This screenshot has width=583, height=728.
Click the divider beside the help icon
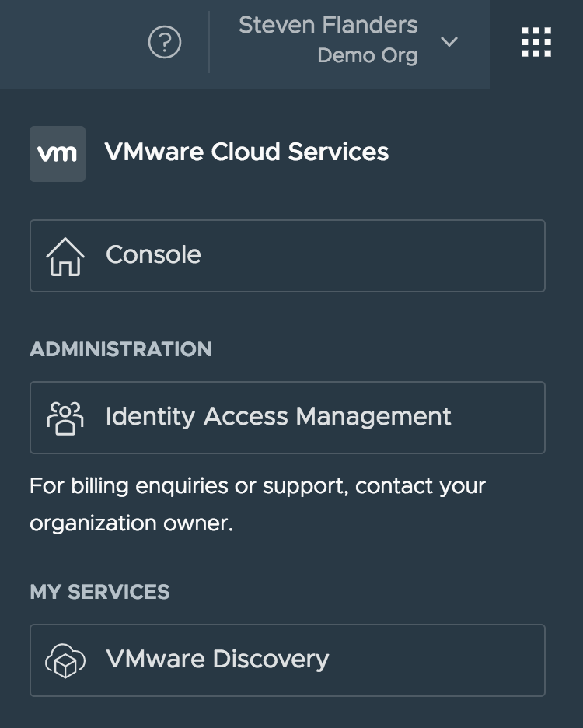click(209, 43)
